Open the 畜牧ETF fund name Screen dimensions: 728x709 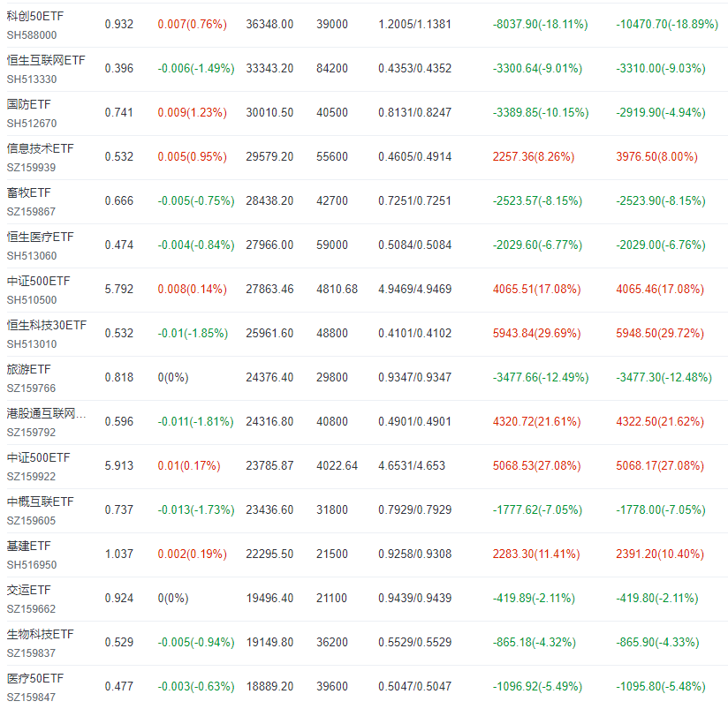tap(29, 192)
